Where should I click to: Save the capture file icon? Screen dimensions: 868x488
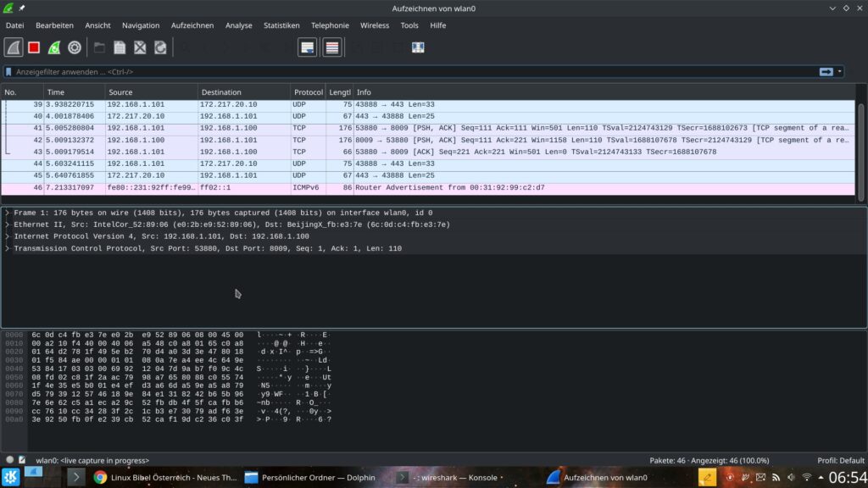[120, 47]
